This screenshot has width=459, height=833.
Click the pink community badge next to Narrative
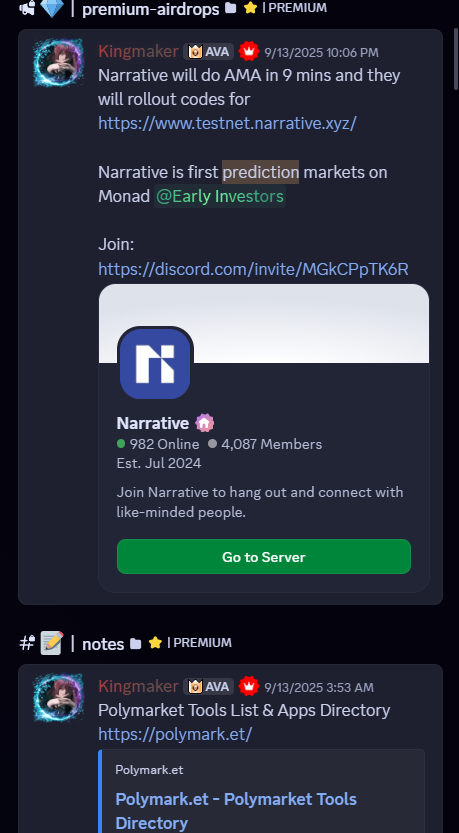point(205,423)
